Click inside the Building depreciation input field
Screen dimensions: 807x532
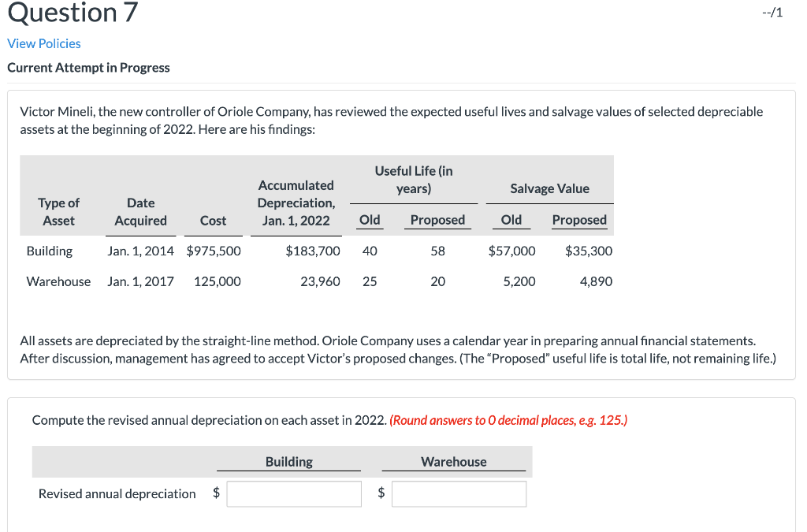[x=293, y=493]
